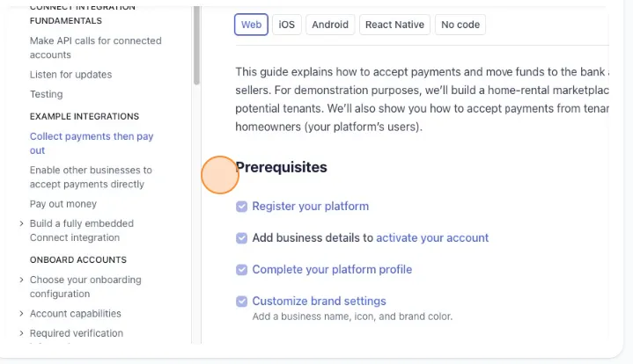This screenshot has width=633, height=364.
Task: Switch to the iOS tab
Action: (287, 25)
